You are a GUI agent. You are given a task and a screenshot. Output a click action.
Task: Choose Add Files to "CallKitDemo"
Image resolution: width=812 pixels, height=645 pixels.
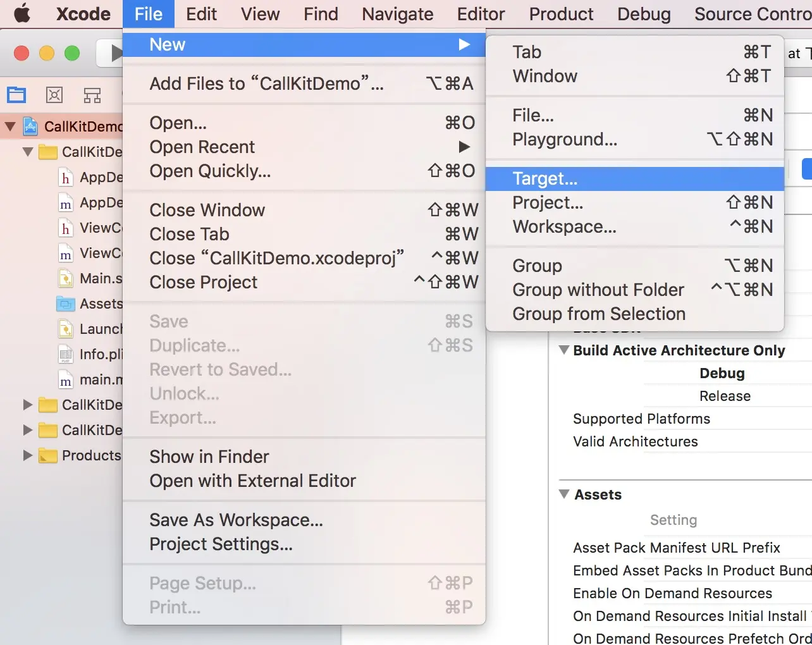point(304,83)
